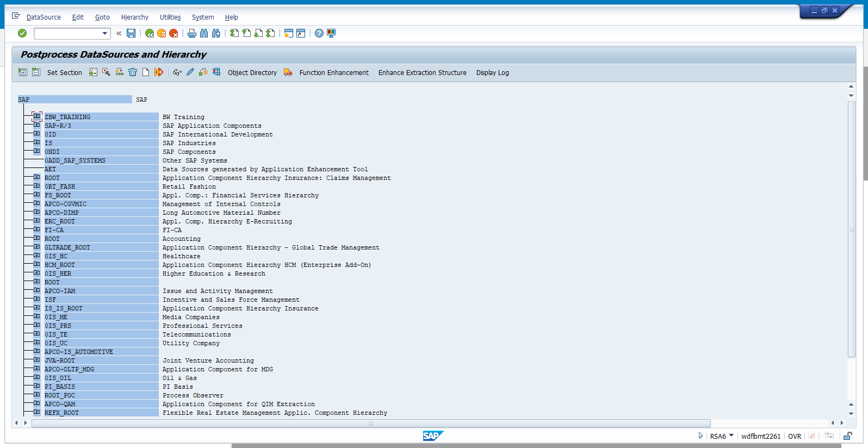Expand the ZBW_TRAINING tree node
868x448 pixels.
[37, 116]
